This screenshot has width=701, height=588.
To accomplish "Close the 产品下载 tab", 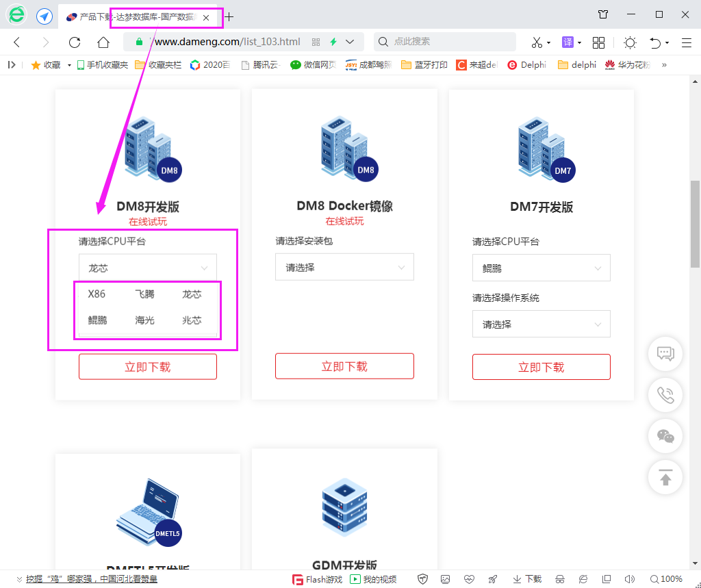I will point(206,18).
